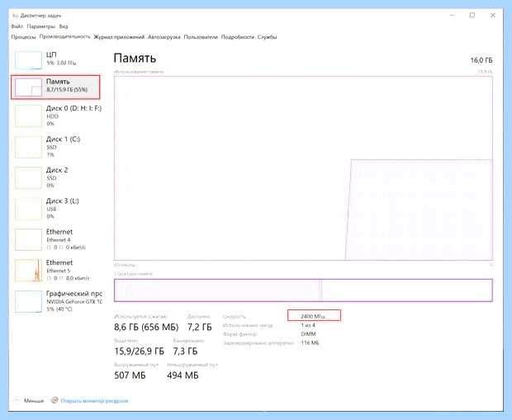The image size is (512, 420).
Task: Select Диск 0 (D: H: I: F:) HDD
Action: coord(58,116)
